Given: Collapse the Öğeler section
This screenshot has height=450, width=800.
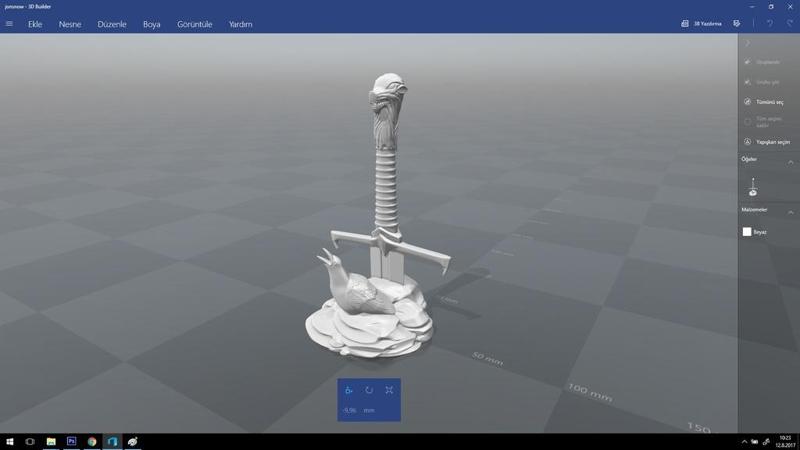Looking at the screenshot, I should coord(790,162).
